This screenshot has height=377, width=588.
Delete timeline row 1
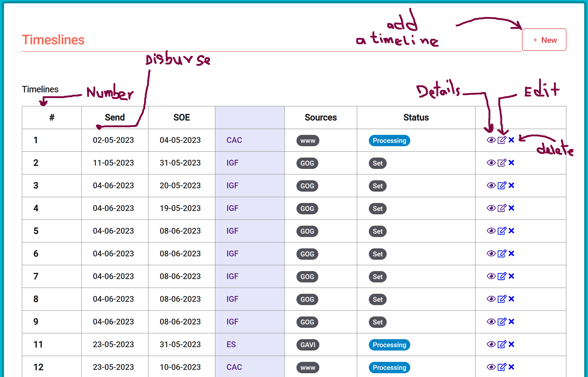(511, 140)
